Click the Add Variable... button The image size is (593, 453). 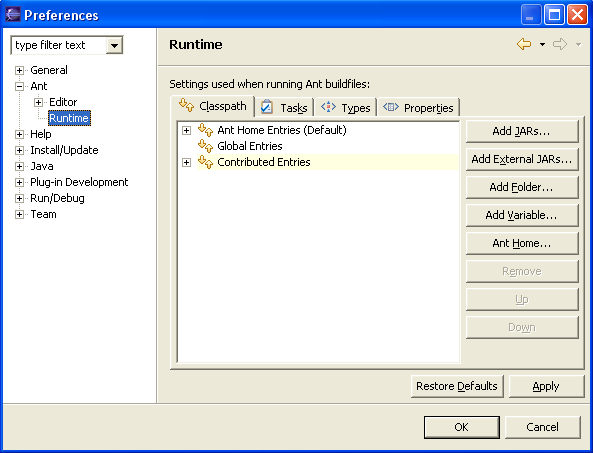[522, 215]
